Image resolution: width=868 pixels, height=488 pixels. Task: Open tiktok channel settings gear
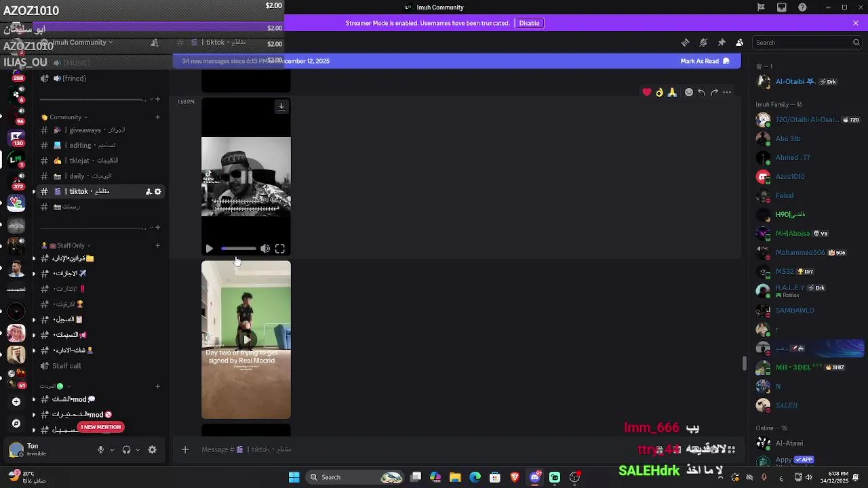click(158, 192)
